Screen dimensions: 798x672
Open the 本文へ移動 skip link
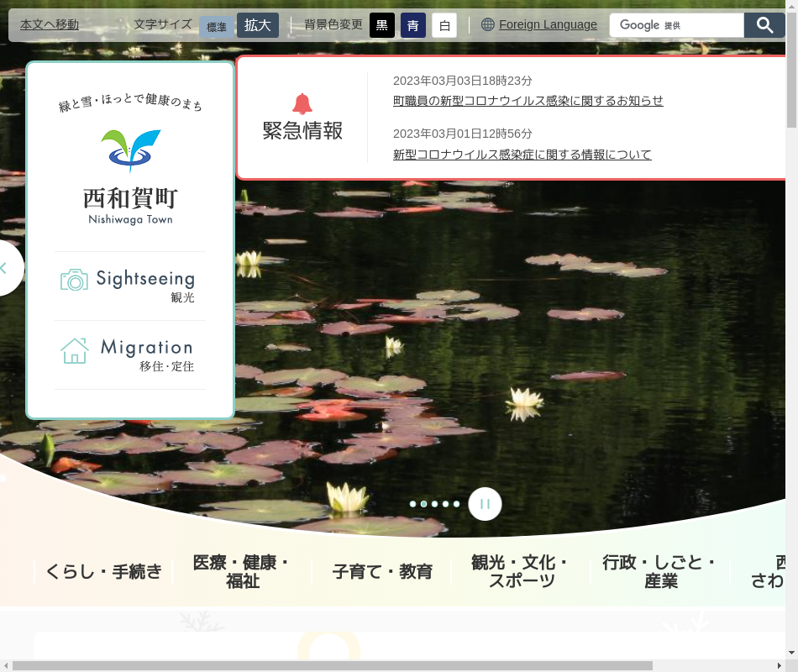pyautogui.click(x=50, y=24)
